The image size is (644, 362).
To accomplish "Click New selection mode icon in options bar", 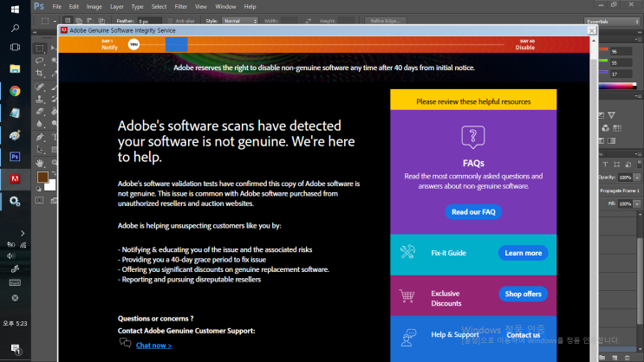I will click(68, 21).
